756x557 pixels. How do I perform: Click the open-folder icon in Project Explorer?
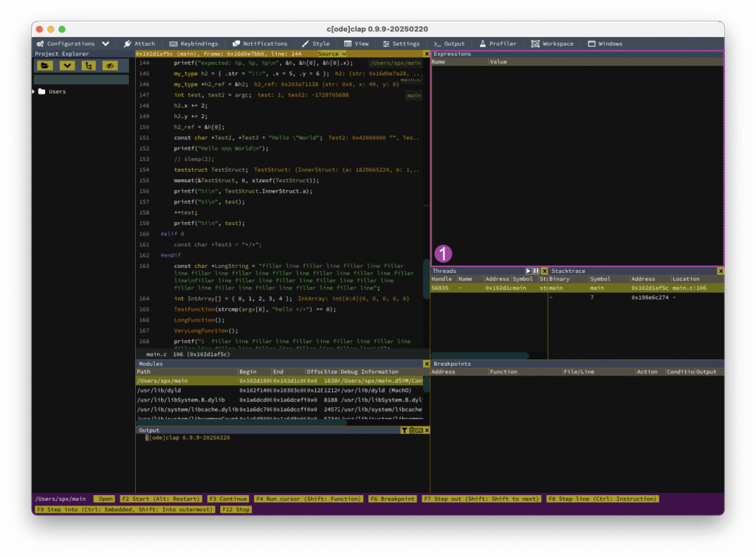pos(45,66)
